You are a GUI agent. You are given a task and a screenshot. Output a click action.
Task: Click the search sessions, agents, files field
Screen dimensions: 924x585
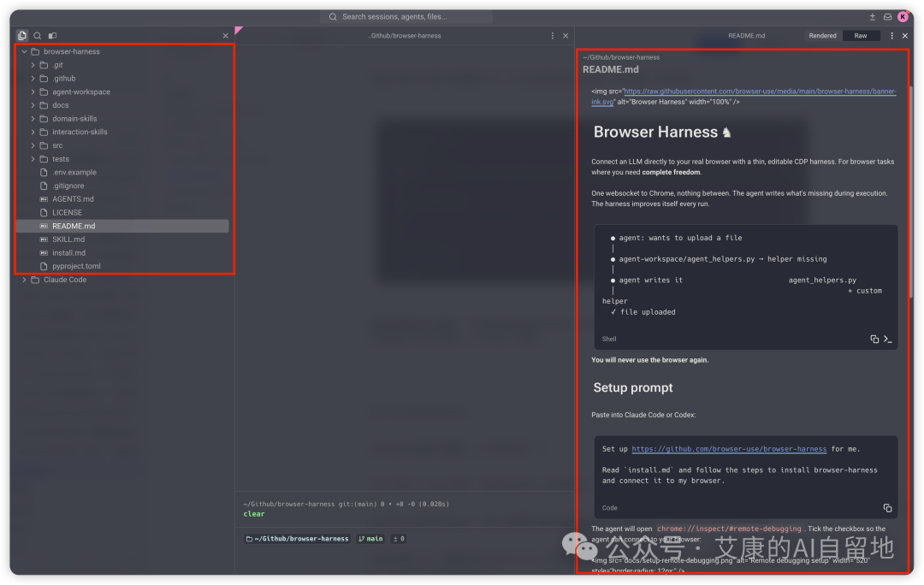pyautogui.click(x=406, y=16)
